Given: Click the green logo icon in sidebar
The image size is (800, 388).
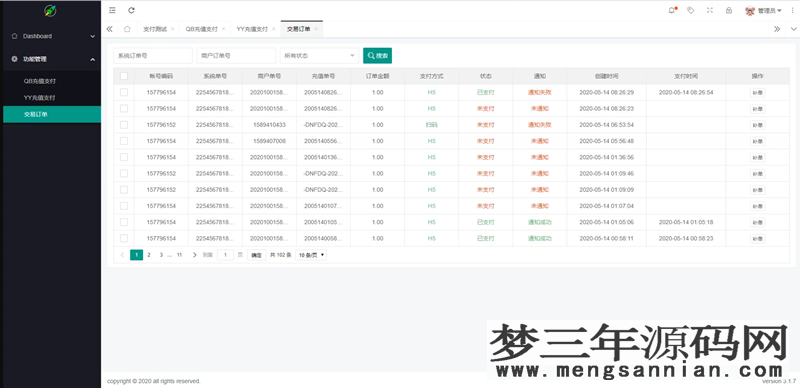Looking at the screenshot, I should (x=50, y=10).
